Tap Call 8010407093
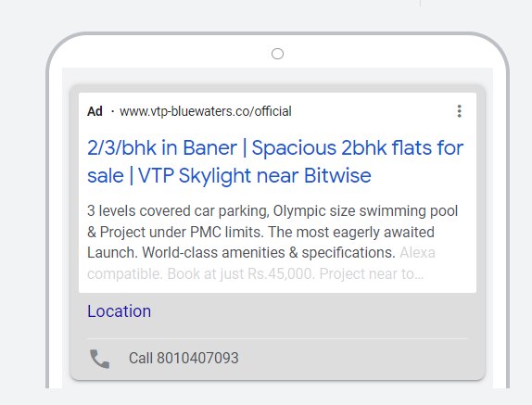 point(184,358)
